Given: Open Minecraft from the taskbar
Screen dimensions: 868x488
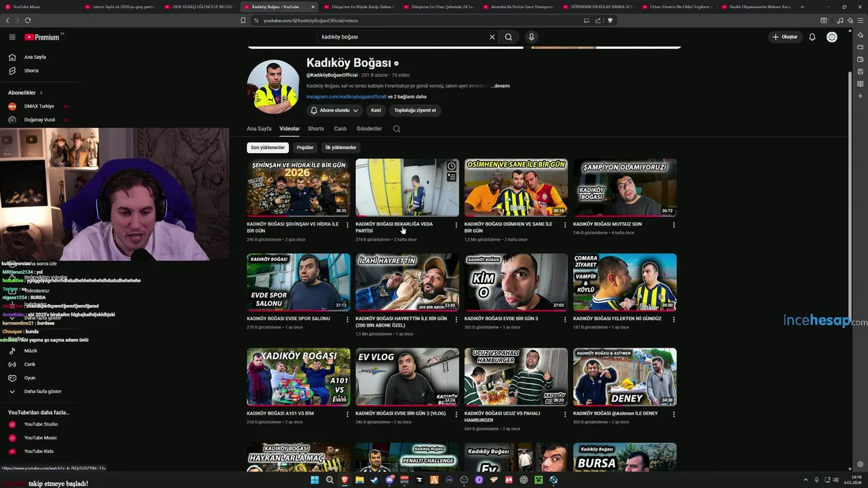Looking at the screenshot, I should coord(538,480).
